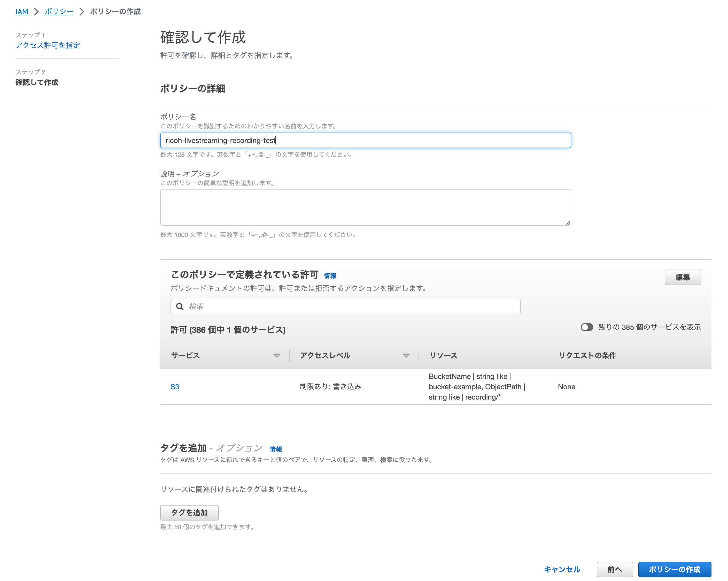Viewport: 728px width, 581px height.
Task: Click the リソース column header
Action: coord(443,355)
